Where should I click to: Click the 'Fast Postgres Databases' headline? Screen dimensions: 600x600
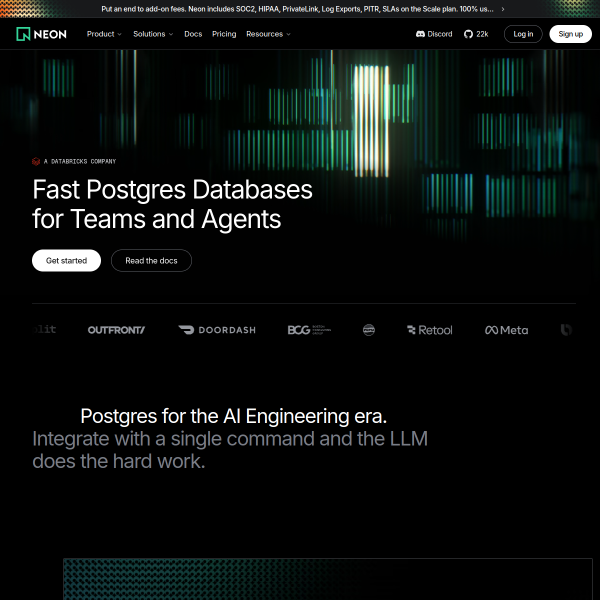tap(172, 189)
